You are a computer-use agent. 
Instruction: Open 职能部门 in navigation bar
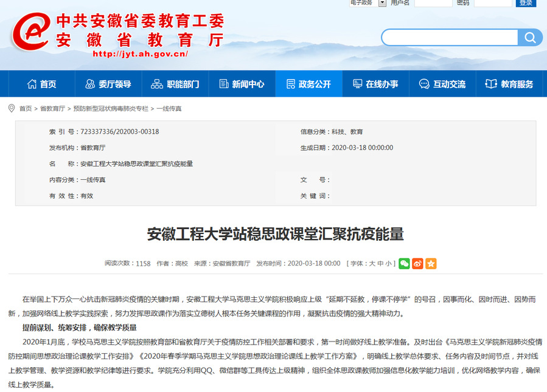[x=175, y=84]
